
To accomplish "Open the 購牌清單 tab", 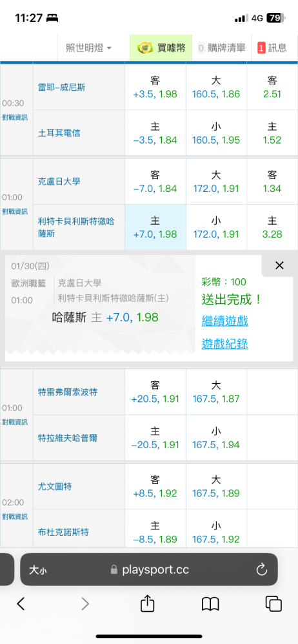I will click(221, 48).
